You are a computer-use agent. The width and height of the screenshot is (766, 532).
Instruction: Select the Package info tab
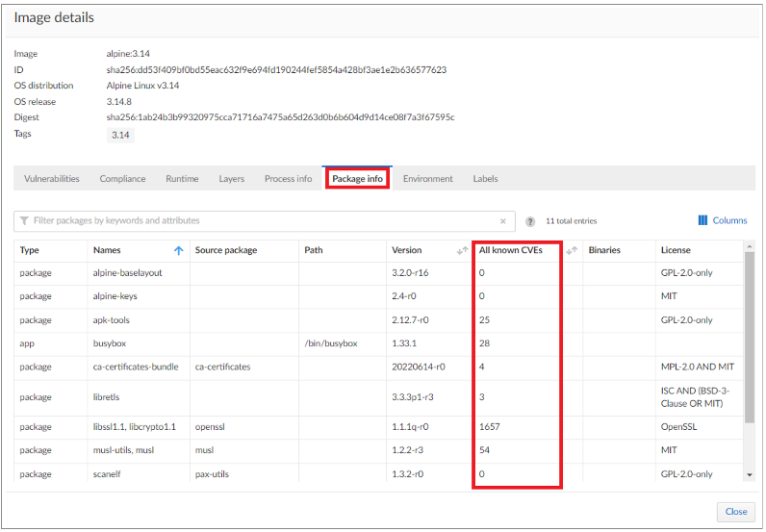click(358, 179)
